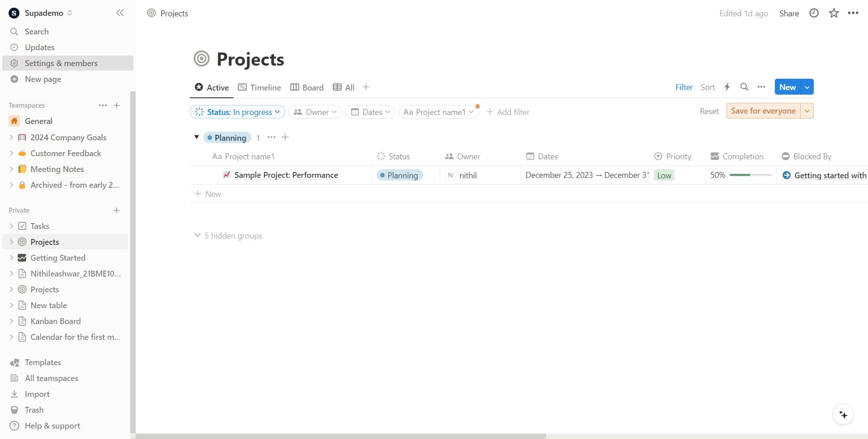The width and height of the screenshot is (868, 439).
Task: Click the 50% completion progress bar
Action: [x=750, y=175]
